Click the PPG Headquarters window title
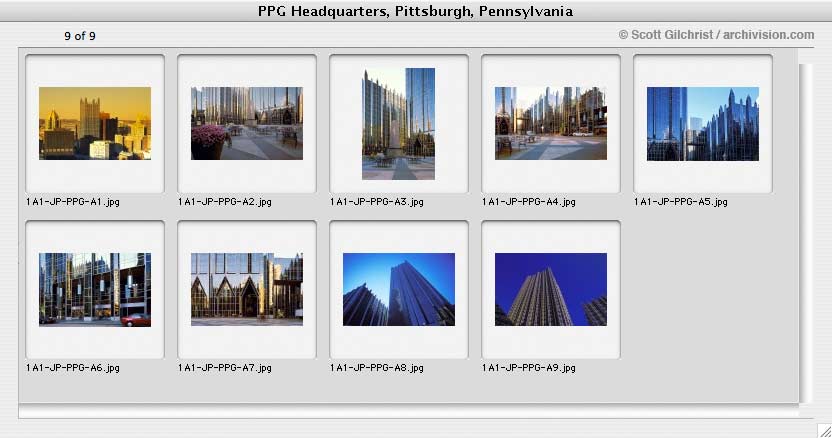Screen dimensions: 832x438 coord(415,11)
